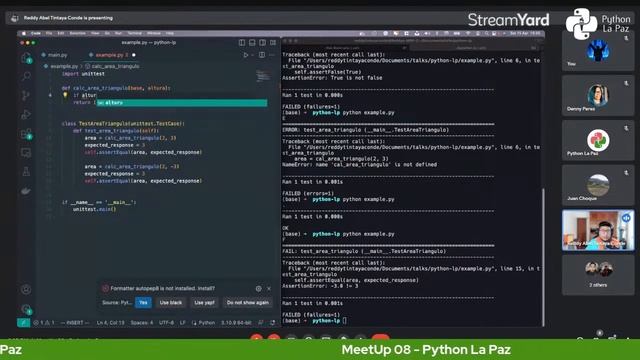Click the lightbulb quick-fix icon
The height and width of the screenshot is (360, 640).
pyautogui.click(x=65, y=95)
